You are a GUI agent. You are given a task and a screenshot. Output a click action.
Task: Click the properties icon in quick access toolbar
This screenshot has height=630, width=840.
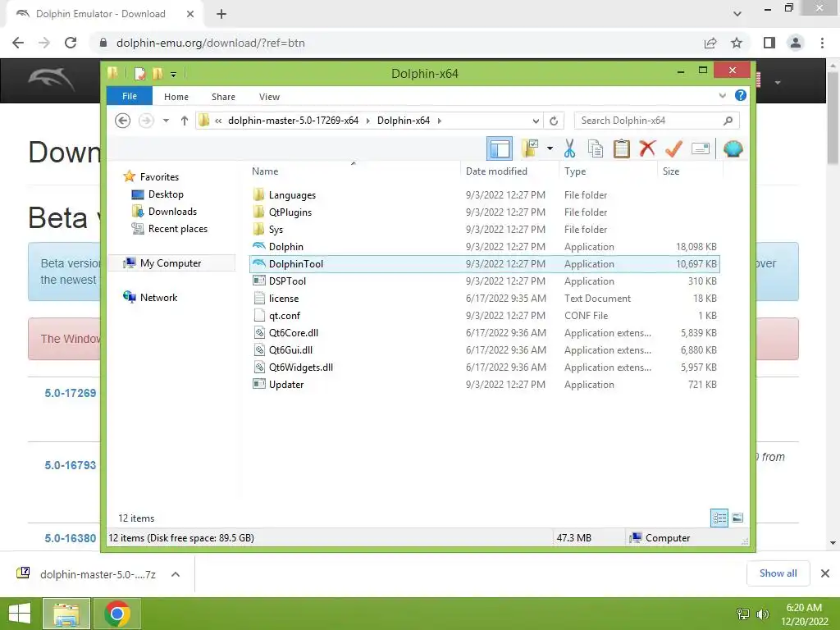pyautogui.click(x=139, y=73)
